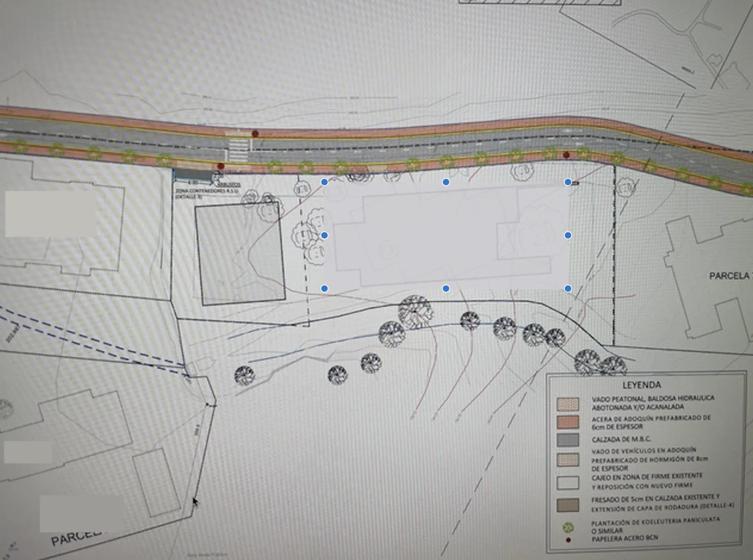
Task: Click the top-right selection handle
Action: pyautogui.click(x=568, y=182)
